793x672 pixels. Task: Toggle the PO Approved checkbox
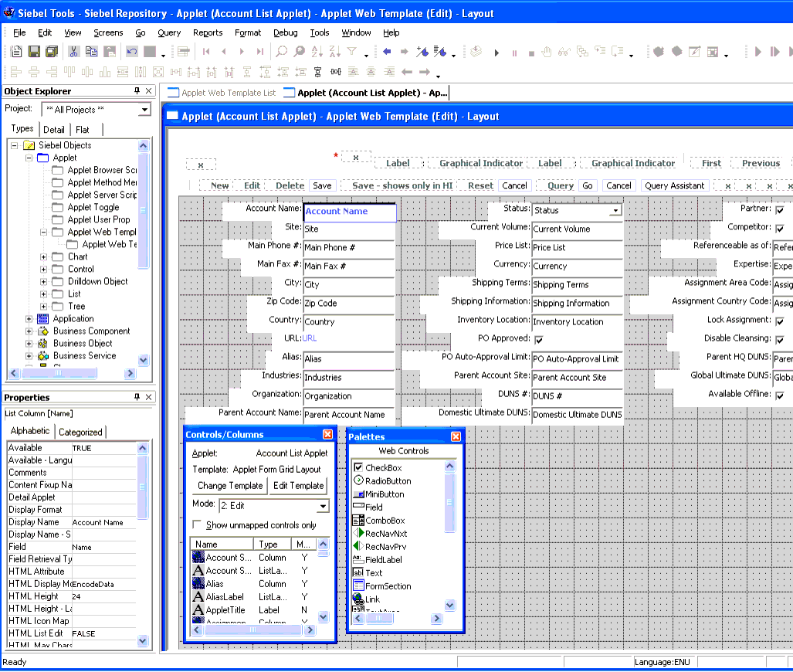click(x=539, y=340)
